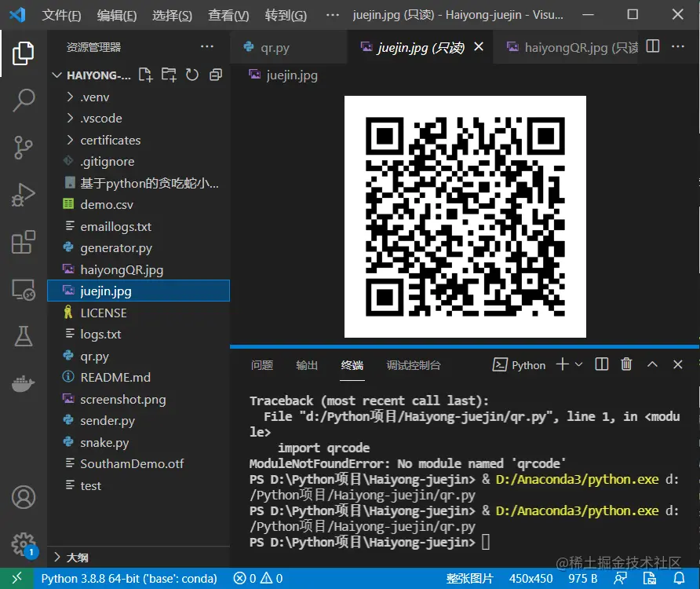The image size is (700, 589).
Task: Select Python 3.8.8 interpreter in status bar
Action: pos(129,578)
